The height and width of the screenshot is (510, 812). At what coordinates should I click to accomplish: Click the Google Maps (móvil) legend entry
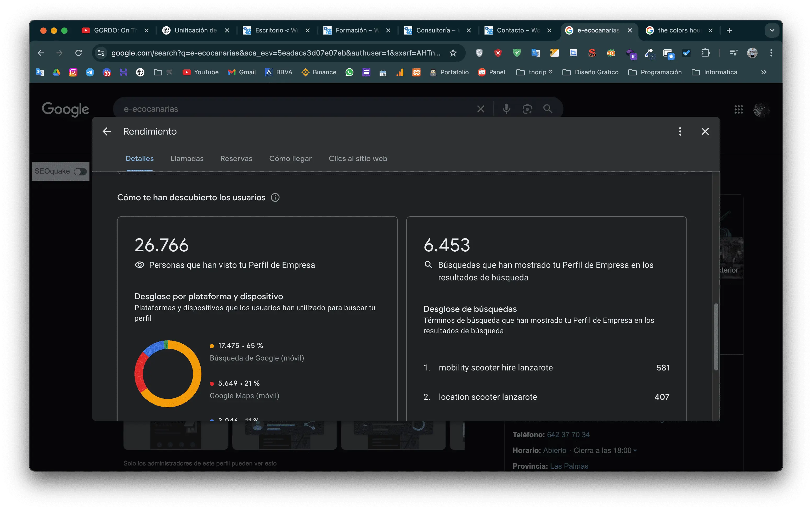(244, 390)
